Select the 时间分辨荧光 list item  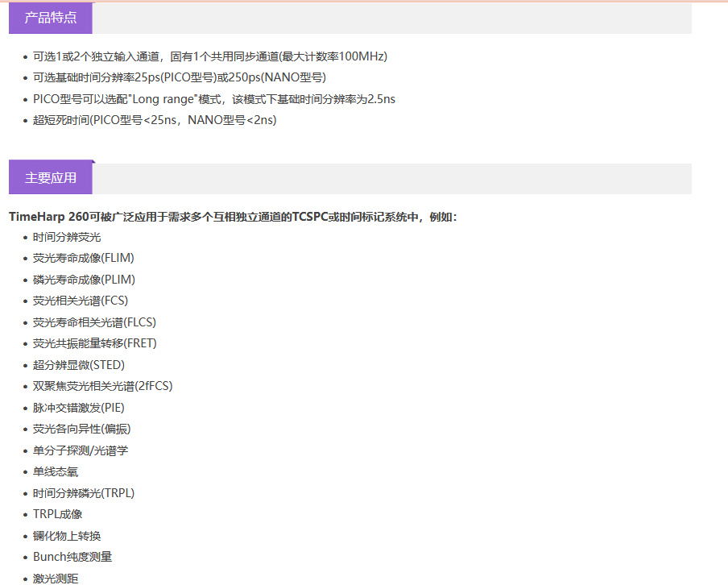point(67,237)
